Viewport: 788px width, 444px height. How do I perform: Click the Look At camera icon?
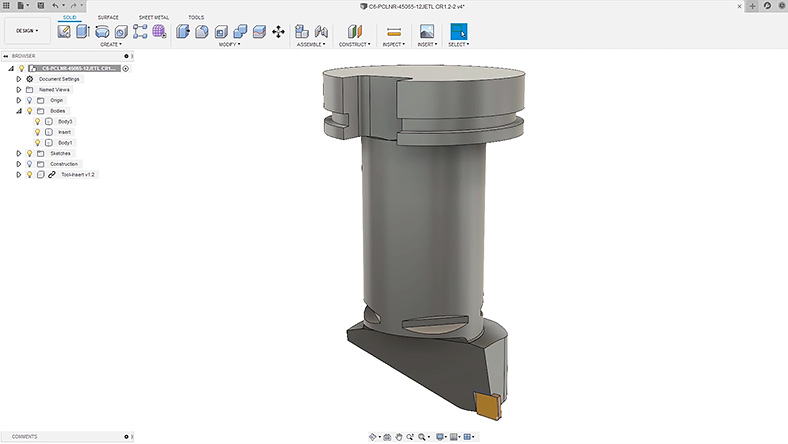(x=387, y=437)
